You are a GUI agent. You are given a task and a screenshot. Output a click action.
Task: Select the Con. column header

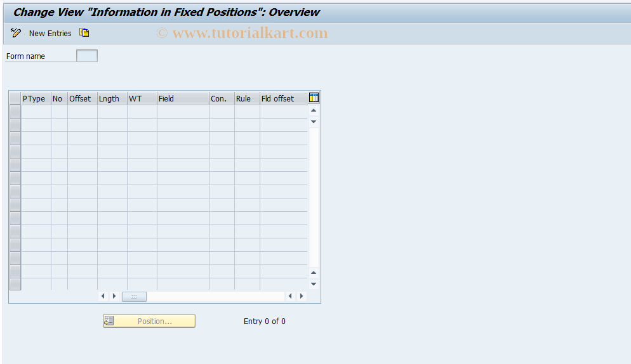pyautogui.click(x=222, y=98)
